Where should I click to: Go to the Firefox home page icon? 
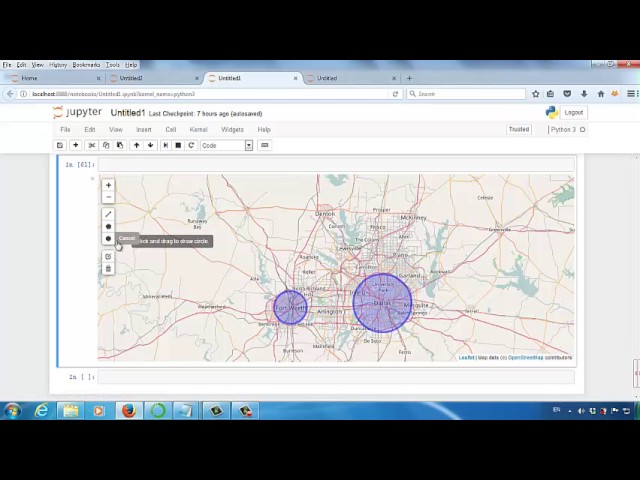(601, 94)
